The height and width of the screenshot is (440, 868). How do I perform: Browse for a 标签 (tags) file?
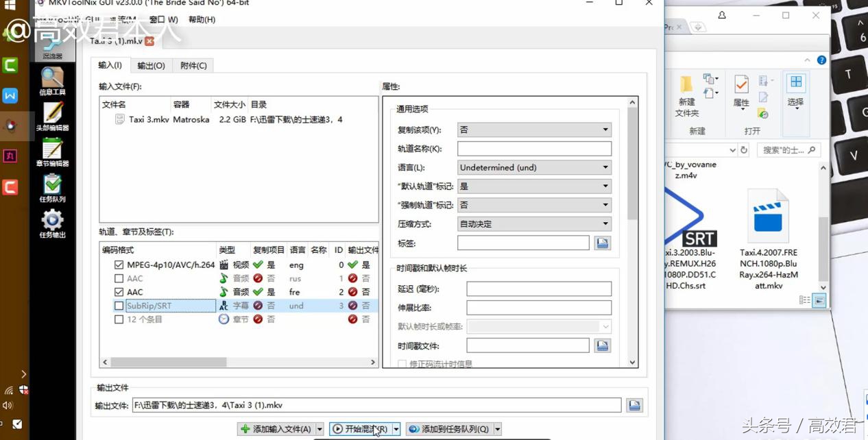click(x=603, y=242)
